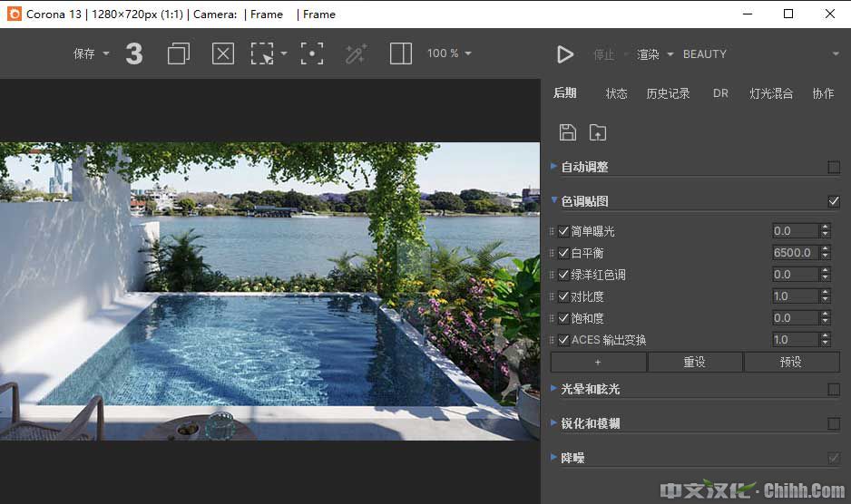Disable the 白平衡 checkbox
Viewport: 851px width, 504px height.
[x=563, y=253]
